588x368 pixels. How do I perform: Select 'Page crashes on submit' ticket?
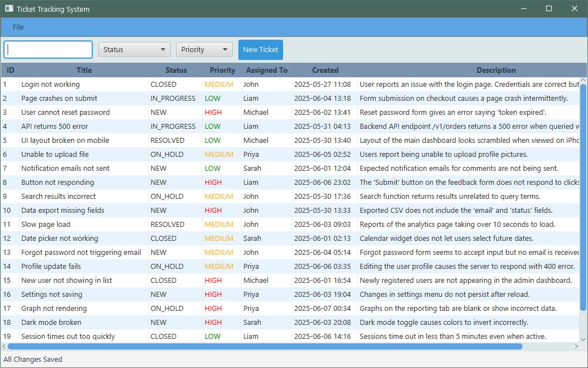(59, 99)
